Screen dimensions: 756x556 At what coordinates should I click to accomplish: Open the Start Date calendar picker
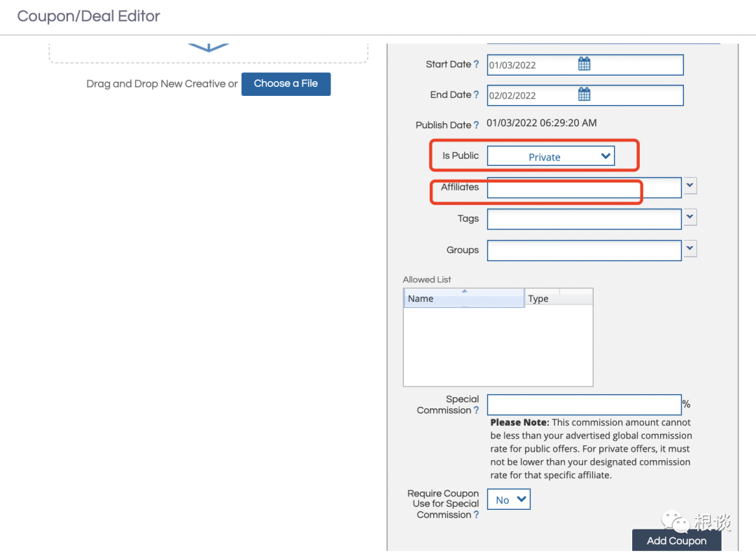pyautogui.click(x=584, y=64)
